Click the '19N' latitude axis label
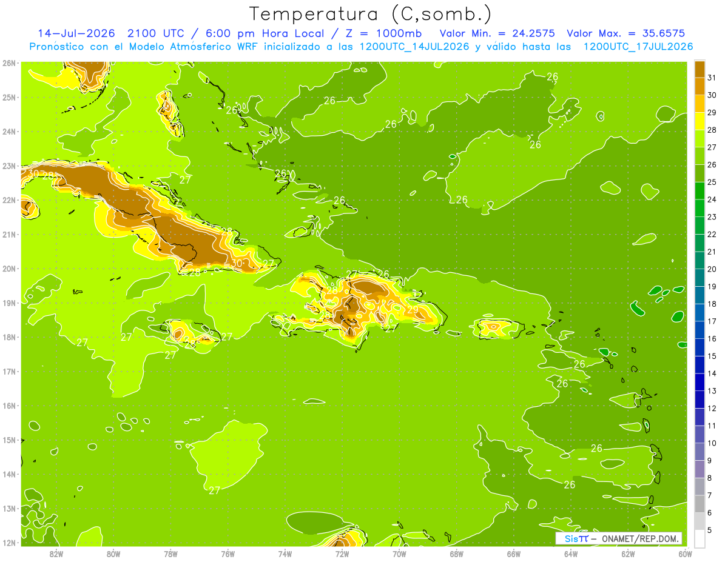The height and width of the screenshot is (562, 728). coord(9,303)
